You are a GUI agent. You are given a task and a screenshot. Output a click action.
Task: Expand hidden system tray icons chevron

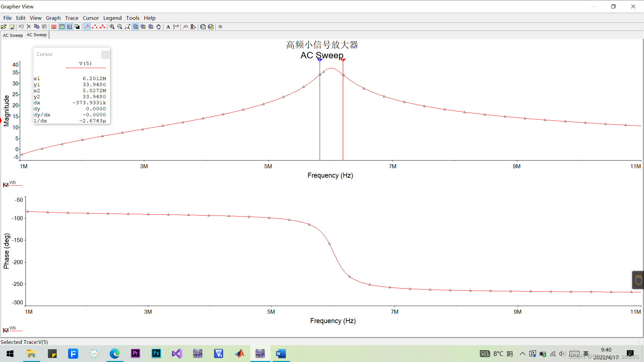(522, 354)
